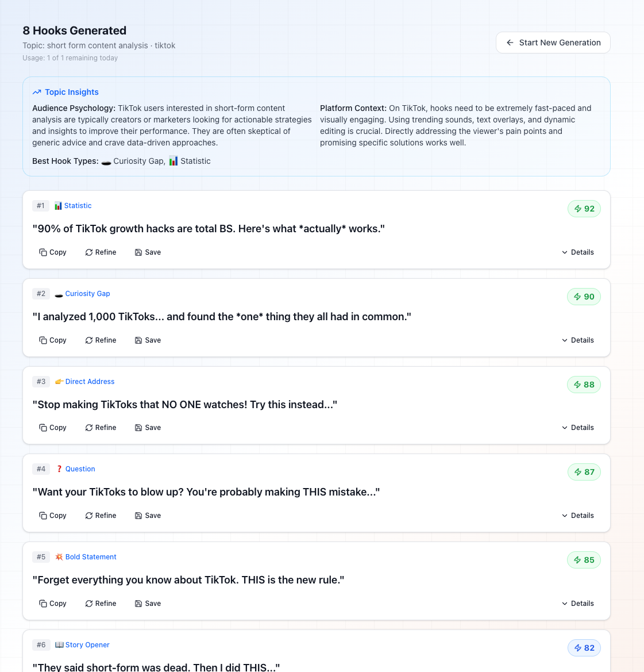Save the Bold Statement hook #5
The image size is (644, 672).
(x=148, y=604)
